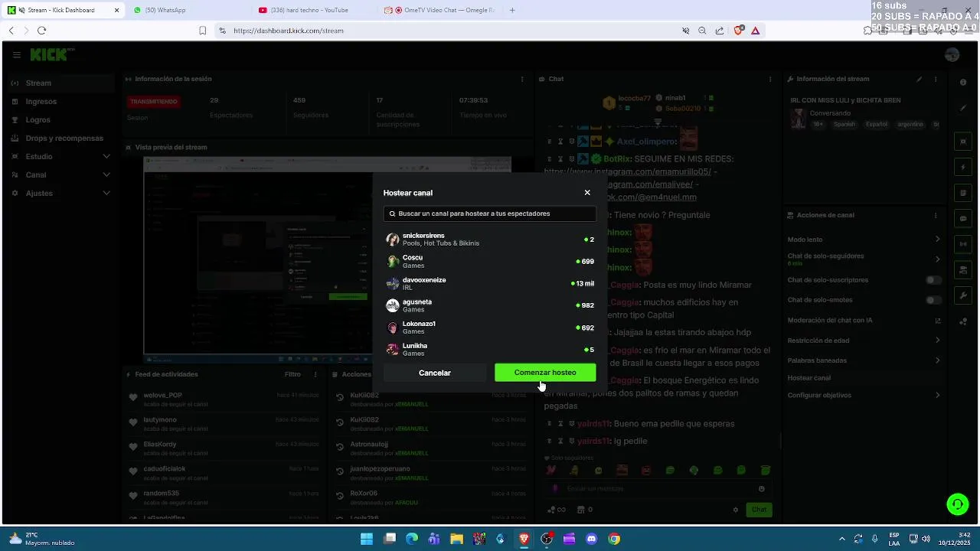
Task: Expand the Estudio sidebar section
Action: pos(61,156)
